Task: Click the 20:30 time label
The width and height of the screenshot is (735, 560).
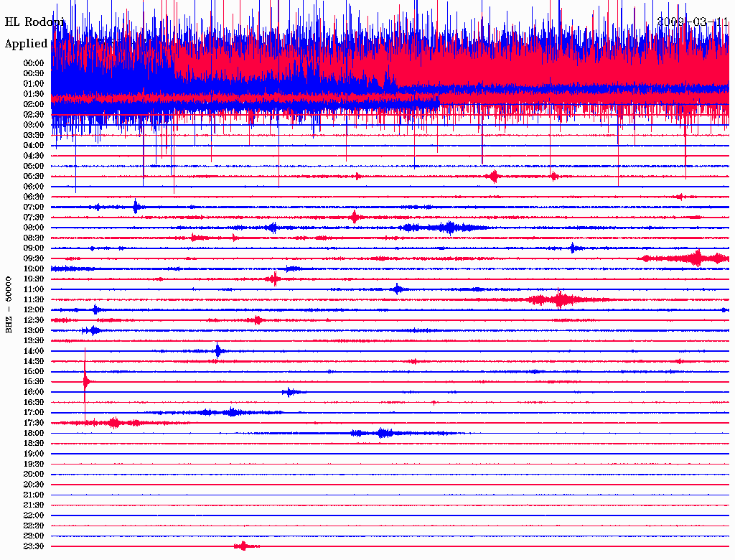Action: (x=33, y=485)
